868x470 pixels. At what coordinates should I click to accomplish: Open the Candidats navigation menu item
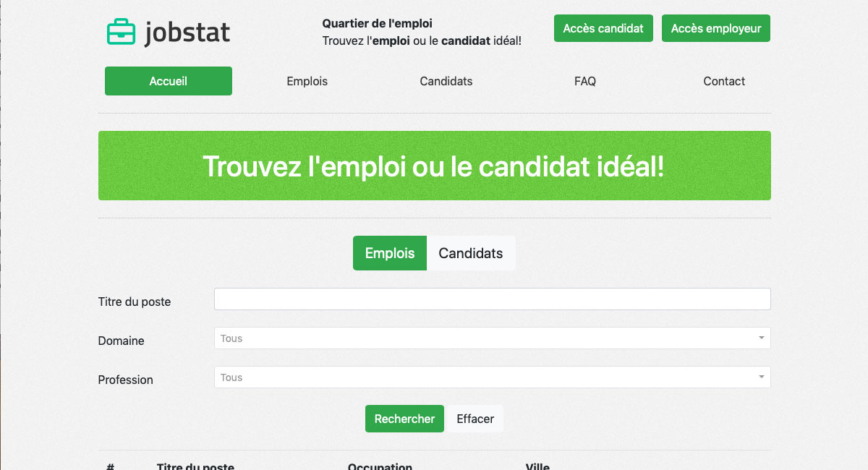pos(446,81)
